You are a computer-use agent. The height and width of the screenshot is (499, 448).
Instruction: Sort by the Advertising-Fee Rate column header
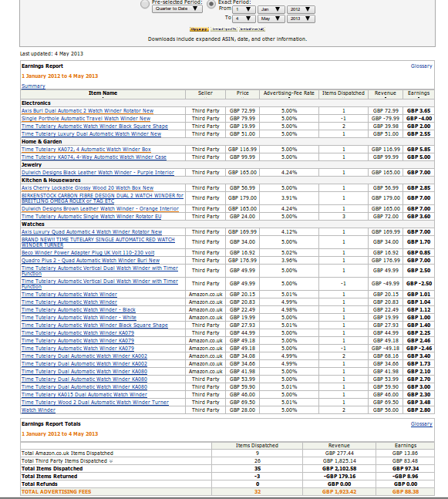[289, 93]
